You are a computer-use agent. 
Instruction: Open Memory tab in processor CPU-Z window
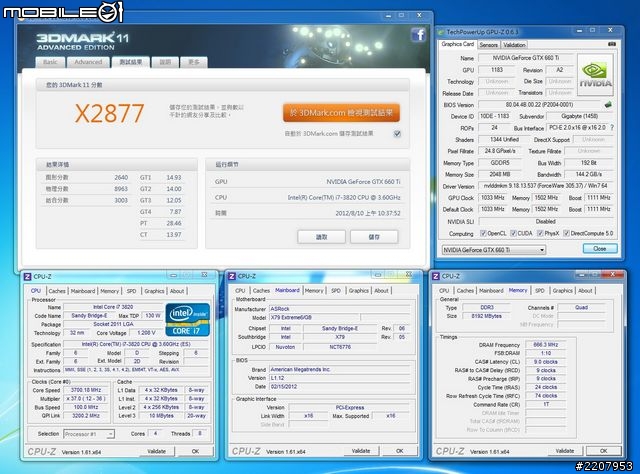pos(109,291)
